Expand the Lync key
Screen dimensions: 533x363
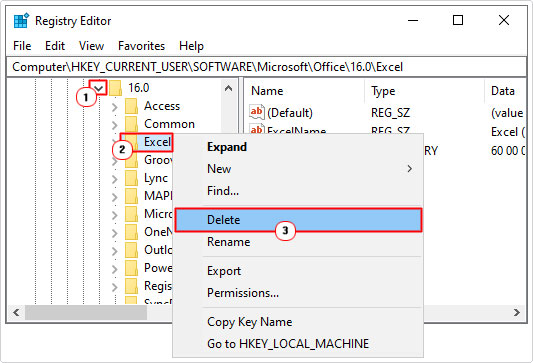pos(115,179)
